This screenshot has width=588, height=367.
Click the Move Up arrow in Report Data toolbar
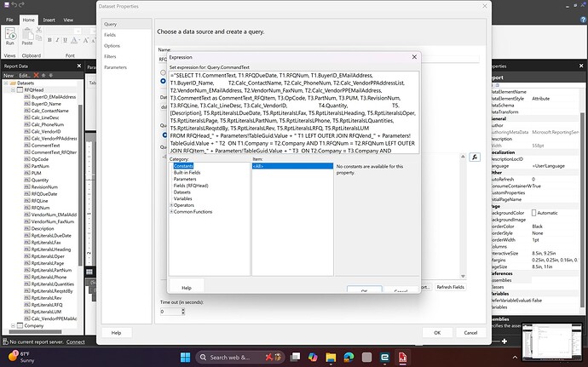[43, 75]
